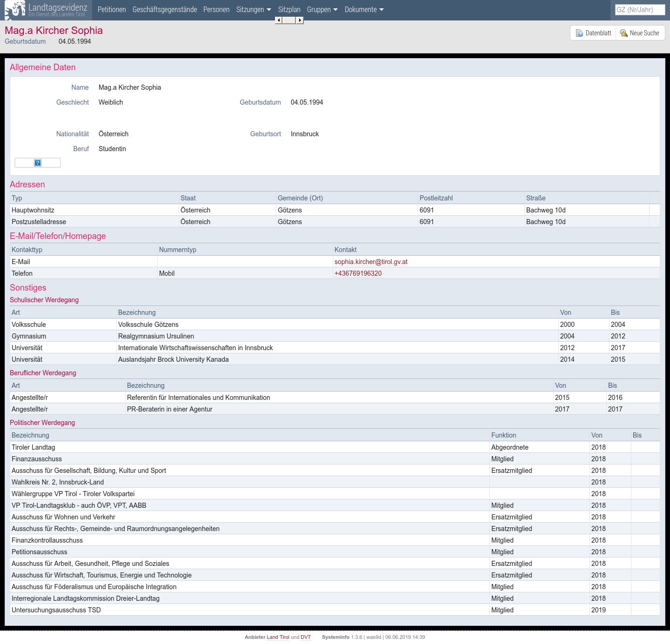Image resolution: width=670 pixels, height=644 pixels.
Task: Expand the Dokumente dropdown menu
Action: pyautogui.click(x=364, y=9)
